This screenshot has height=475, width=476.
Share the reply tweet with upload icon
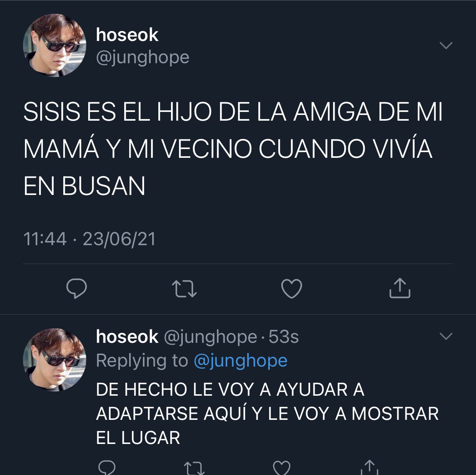click(369, 467)
